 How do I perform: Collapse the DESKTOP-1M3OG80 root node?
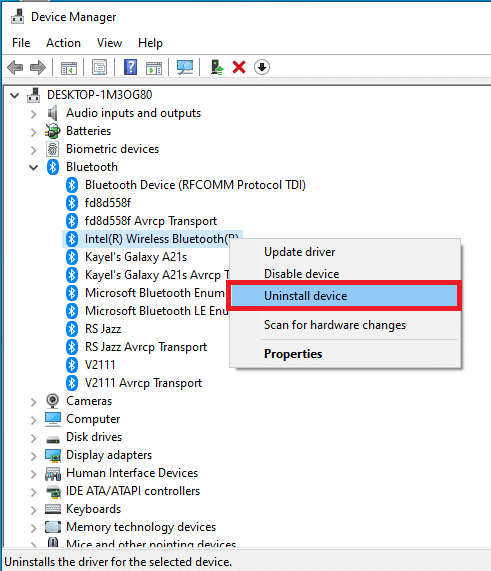click(15, 96)
